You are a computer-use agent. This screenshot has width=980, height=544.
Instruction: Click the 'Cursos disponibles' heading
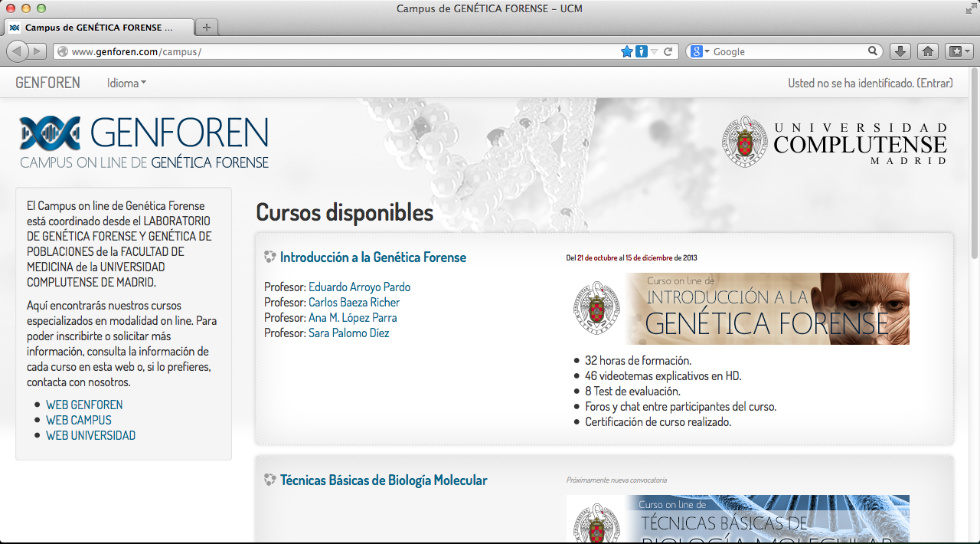[x=345, y=212]
